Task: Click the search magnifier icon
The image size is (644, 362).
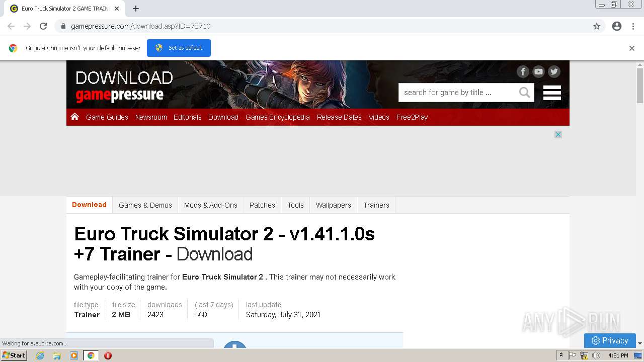Action: 525,93
